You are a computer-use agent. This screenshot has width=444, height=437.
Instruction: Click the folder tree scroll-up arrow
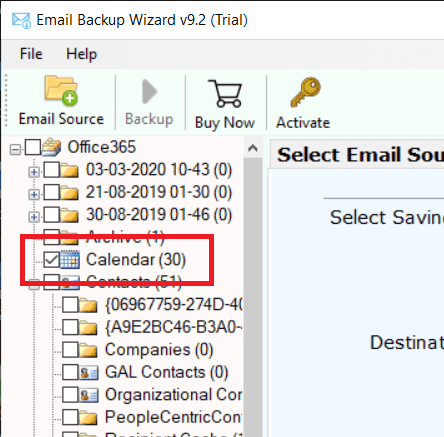[x=253, y=148]
